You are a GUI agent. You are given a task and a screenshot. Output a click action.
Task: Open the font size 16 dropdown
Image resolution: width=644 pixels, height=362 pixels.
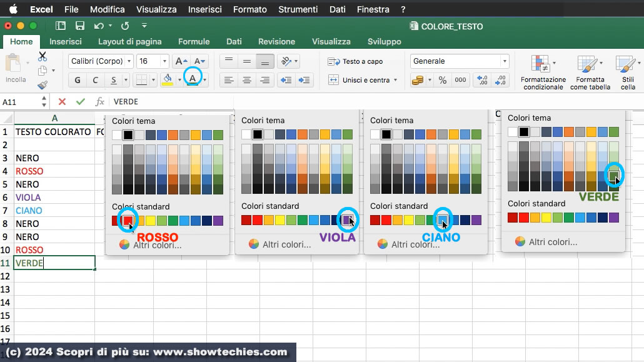tap(164, 61)
